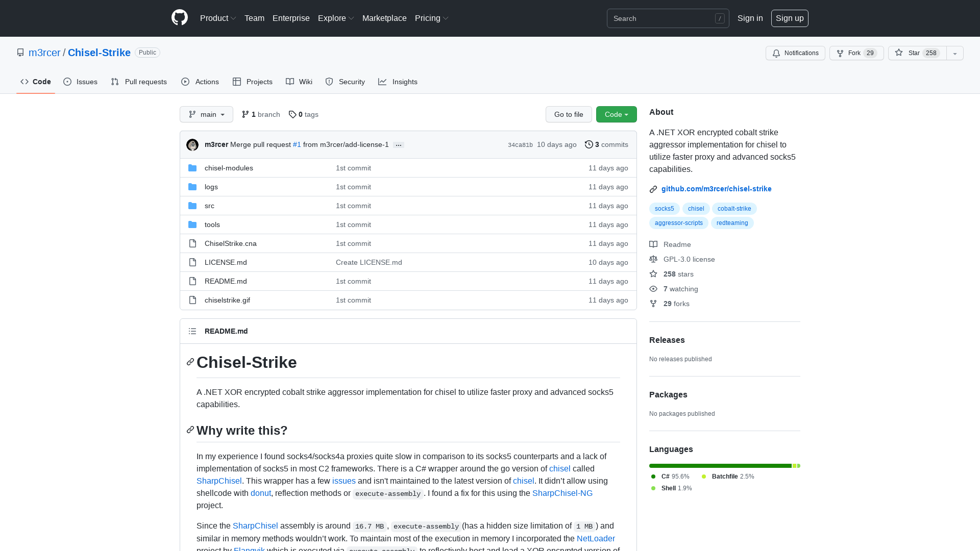Click the Sign up button
Viewport: 980px width, 551px height.
[789, 18]
